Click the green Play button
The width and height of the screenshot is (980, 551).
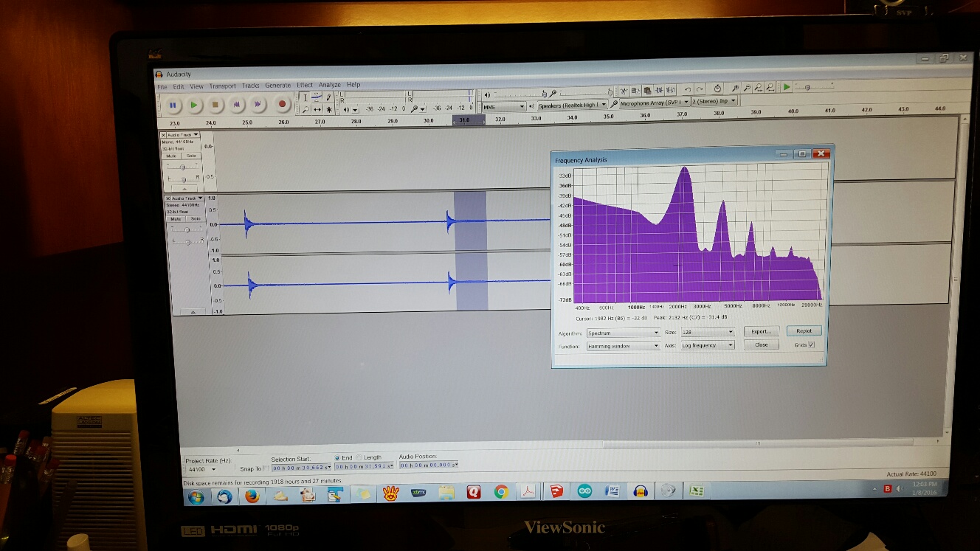pos(194,105)
